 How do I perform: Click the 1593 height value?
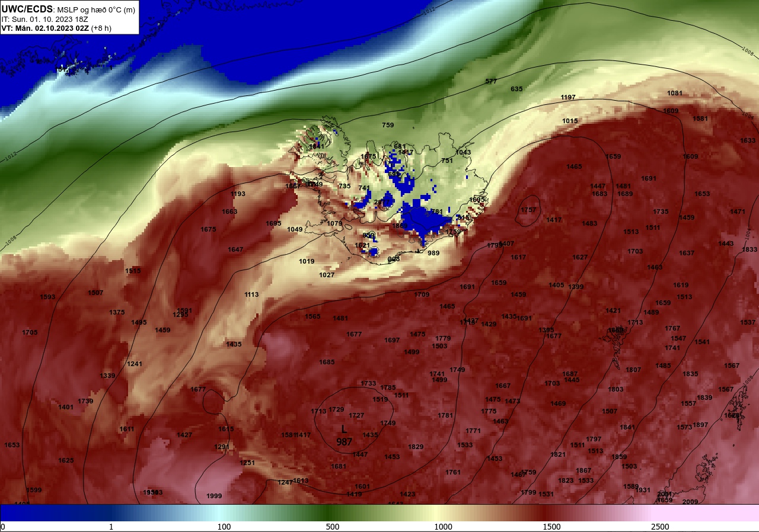coord(47,297)
